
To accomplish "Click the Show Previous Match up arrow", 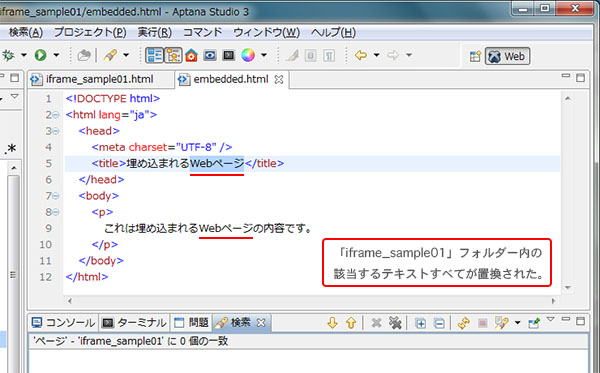I will tap(351, 323).
